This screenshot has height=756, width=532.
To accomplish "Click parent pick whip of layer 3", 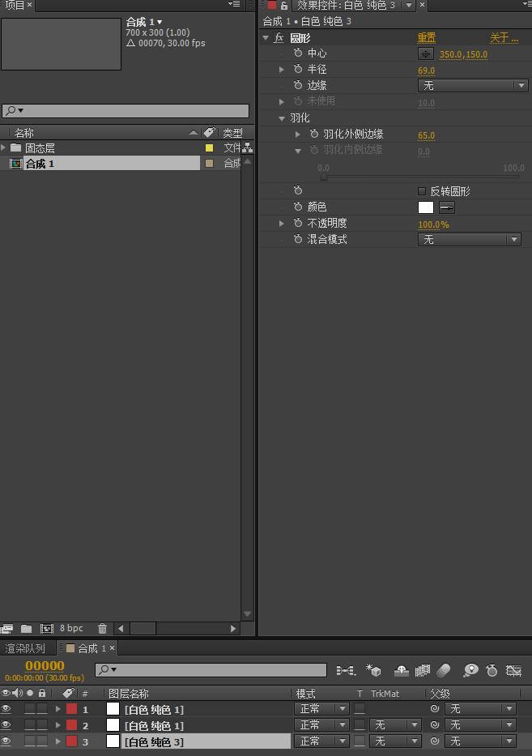I will click(435, 741).
